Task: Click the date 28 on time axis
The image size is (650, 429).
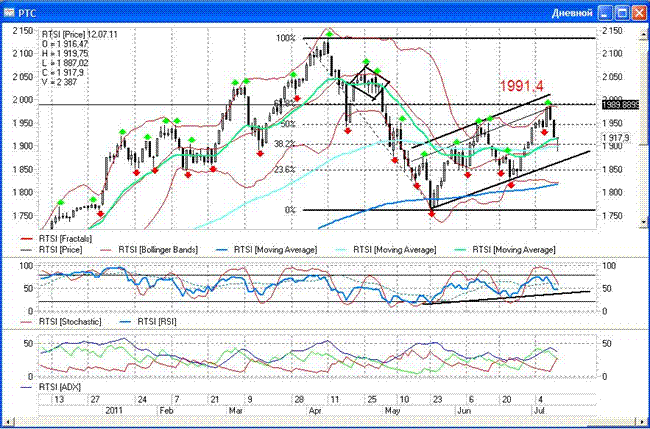Action: click(x=299, y=400)
